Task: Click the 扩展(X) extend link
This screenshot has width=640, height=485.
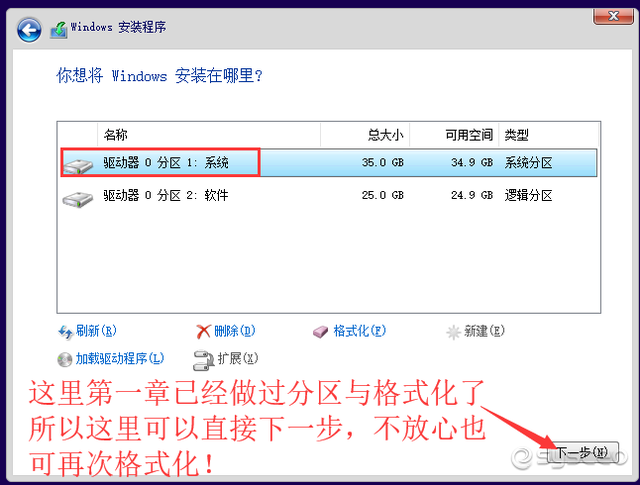Action: point(238,358)
